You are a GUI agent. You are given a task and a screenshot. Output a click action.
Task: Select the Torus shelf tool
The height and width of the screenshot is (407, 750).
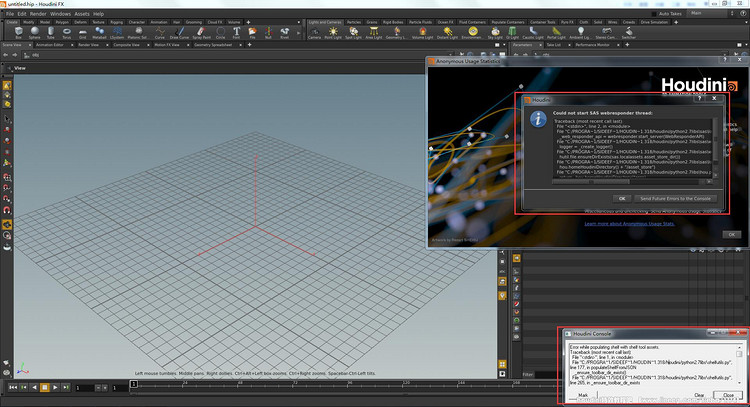click(x=67, y=33)
